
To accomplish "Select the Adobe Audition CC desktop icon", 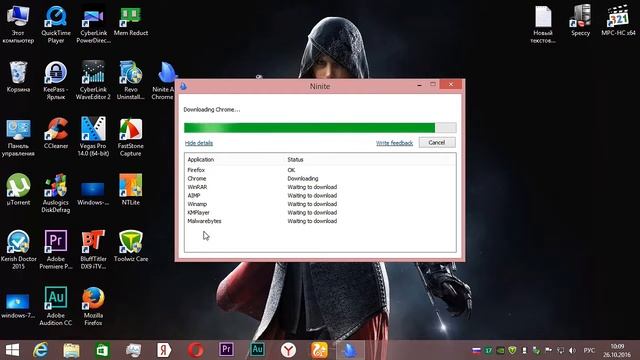I will [x=56, y=306].
